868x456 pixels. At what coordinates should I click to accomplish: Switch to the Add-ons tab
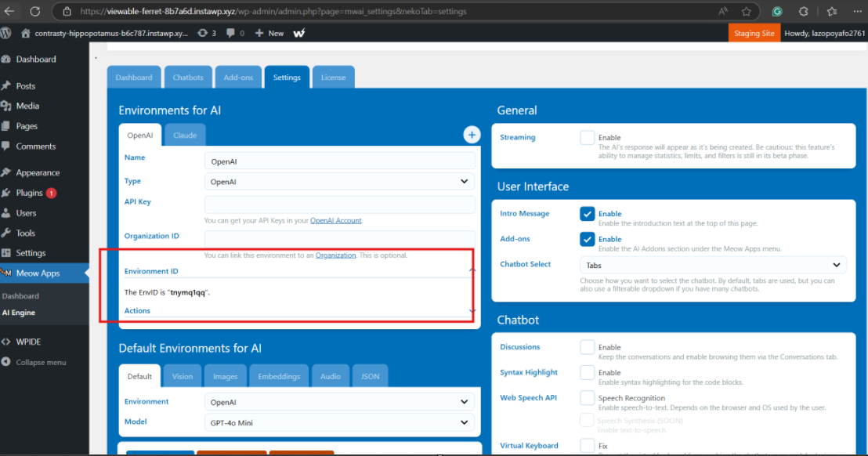pyautogui.click(x=238, y=78)
